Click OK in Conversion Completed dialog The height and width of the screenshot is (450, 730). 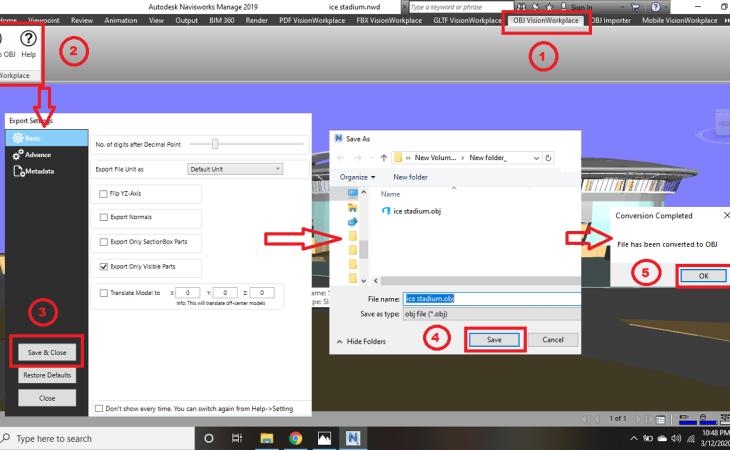[703, 276]
